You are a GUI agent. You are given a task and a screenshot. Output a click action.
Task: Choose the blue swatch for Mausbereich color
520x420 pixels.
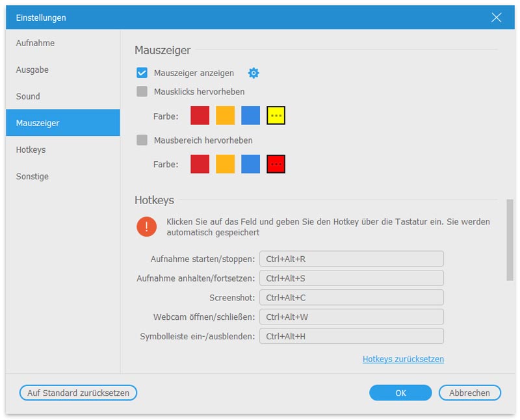click(250, 164)
